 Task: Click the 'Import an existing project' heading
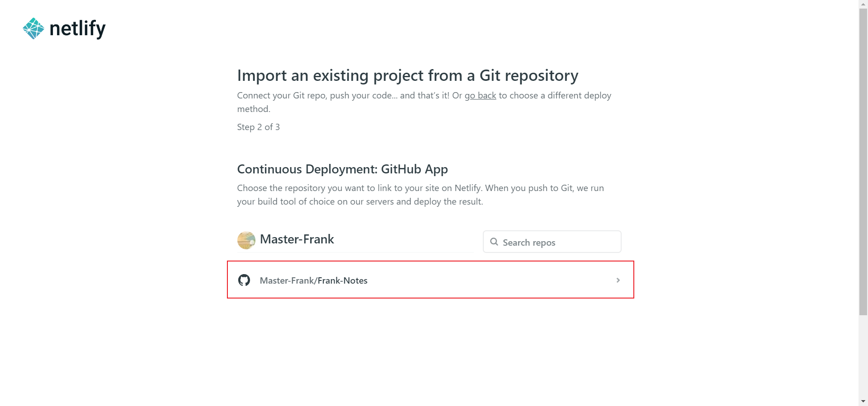tap(408, 75)
